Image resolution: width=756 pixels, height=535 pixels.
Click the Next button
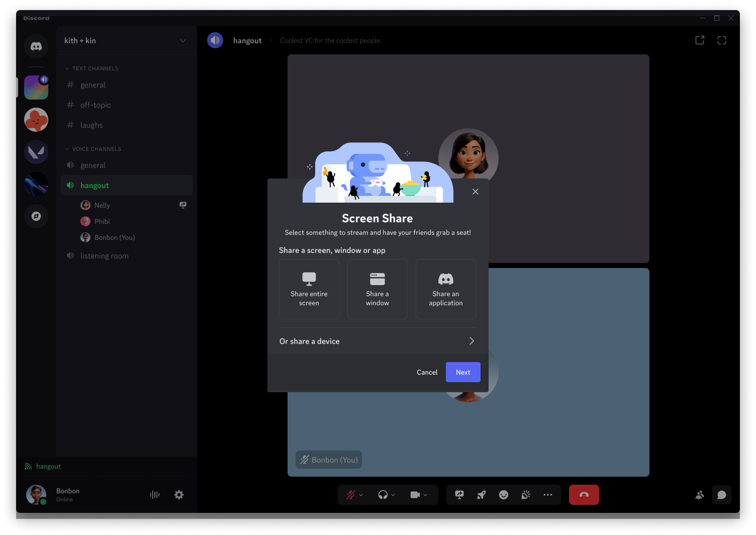[x=463, y=372]
